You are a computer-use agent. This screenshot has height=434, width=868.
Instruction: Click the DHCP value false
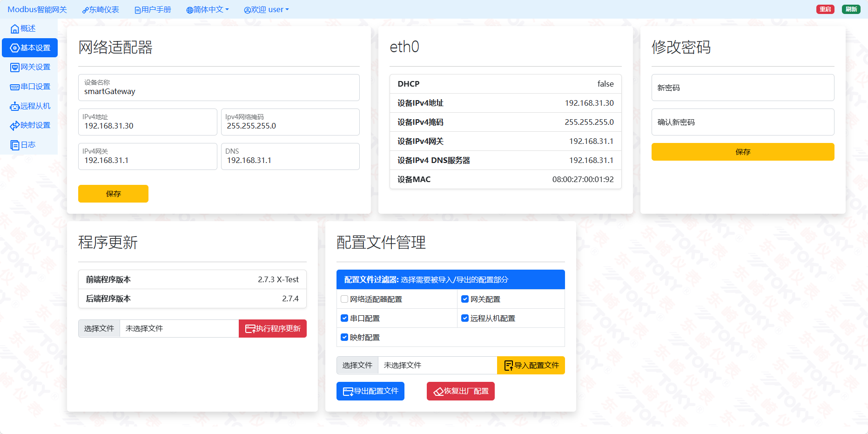click(606, 84)
